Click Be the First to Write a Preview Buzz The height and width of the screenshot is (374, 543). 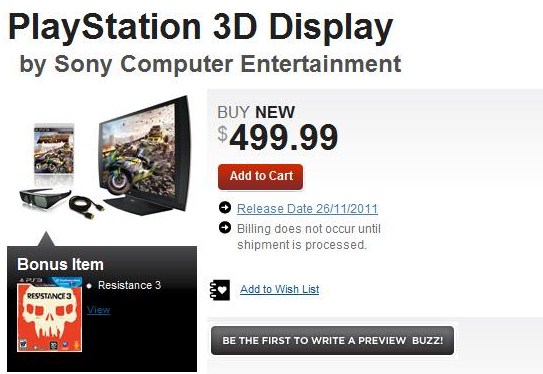(332, 340)
